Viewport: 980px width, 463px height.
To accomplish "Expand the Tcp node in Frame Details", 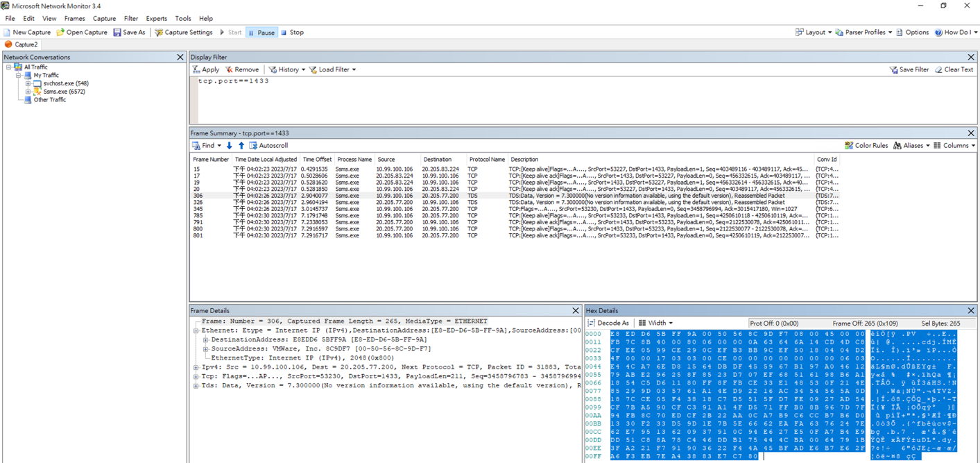I will pos(196,376).
